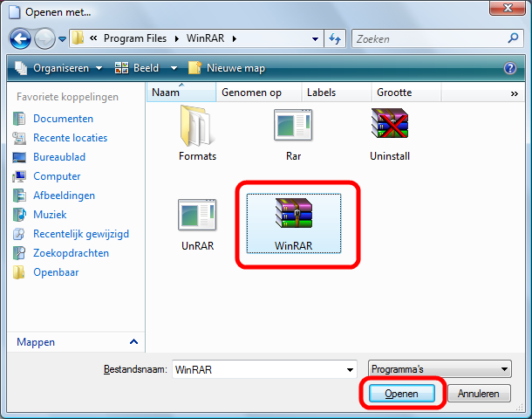
Task: Select the Rar program icon
Action: 293,125
